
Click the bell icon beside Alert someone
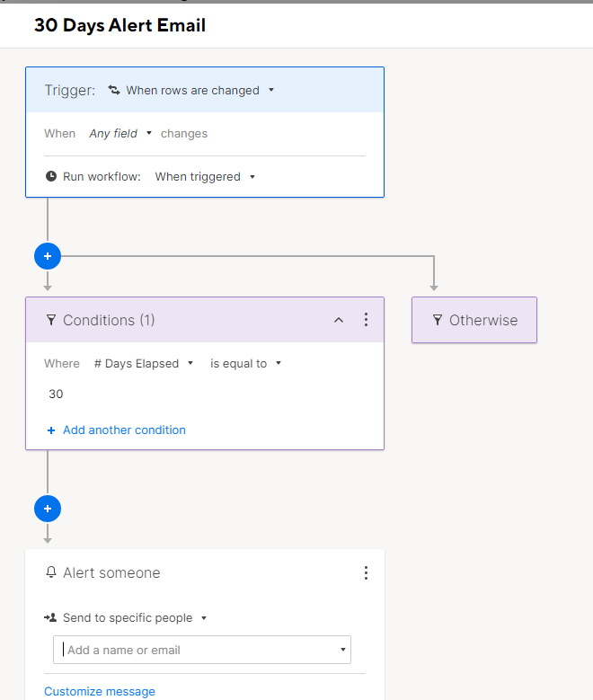click(51, 572)
